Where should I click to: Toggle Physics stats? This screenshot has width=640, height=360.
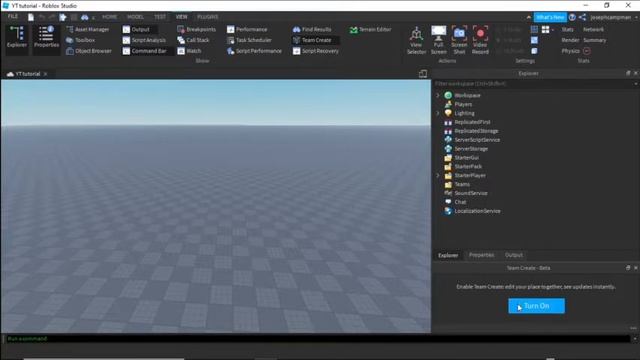pos(570,51)
